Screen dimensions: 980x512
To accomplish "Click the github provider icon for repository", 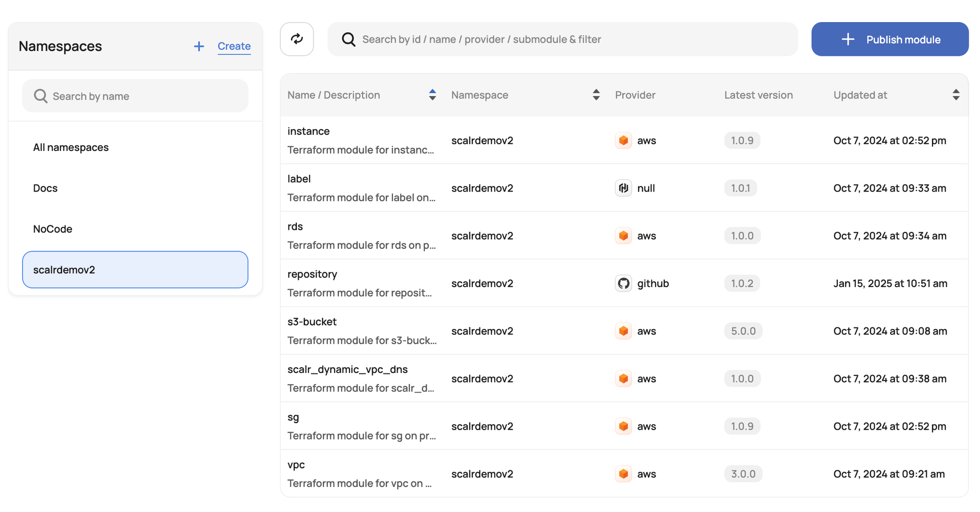I will point(623,283).
